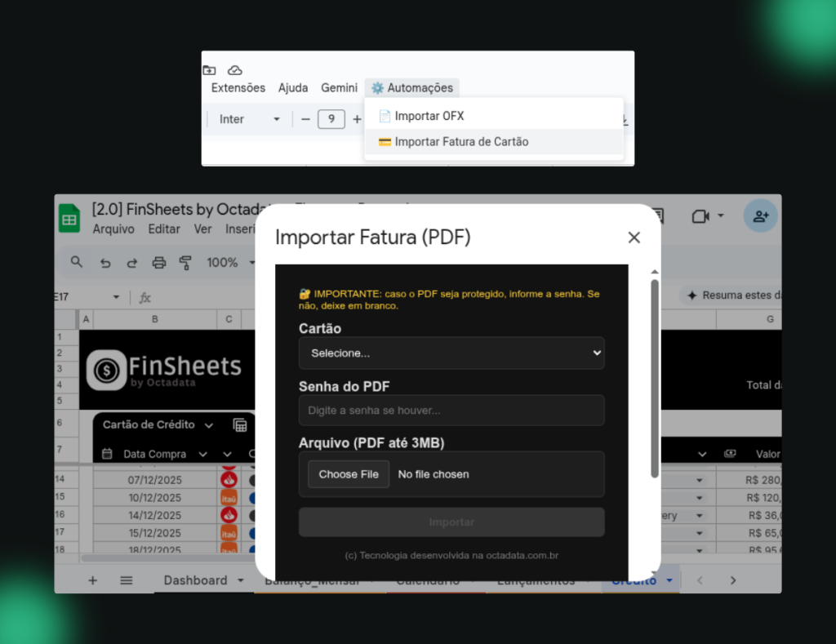The height and width of the screenshot is (644, 836).
Task: Click the Senha do PDF input field
Action: (x=451, y=410)
